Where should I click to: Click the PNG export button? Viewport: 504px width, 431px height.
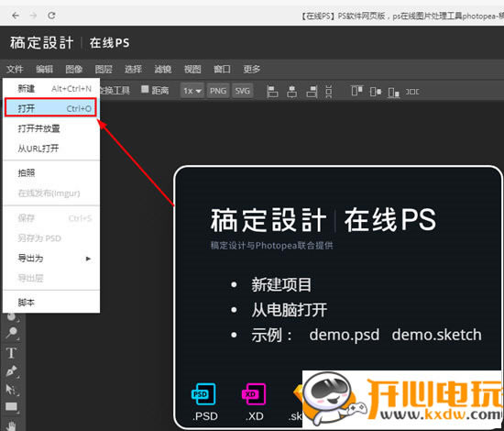pyautogui.click(x=218, y=91)
